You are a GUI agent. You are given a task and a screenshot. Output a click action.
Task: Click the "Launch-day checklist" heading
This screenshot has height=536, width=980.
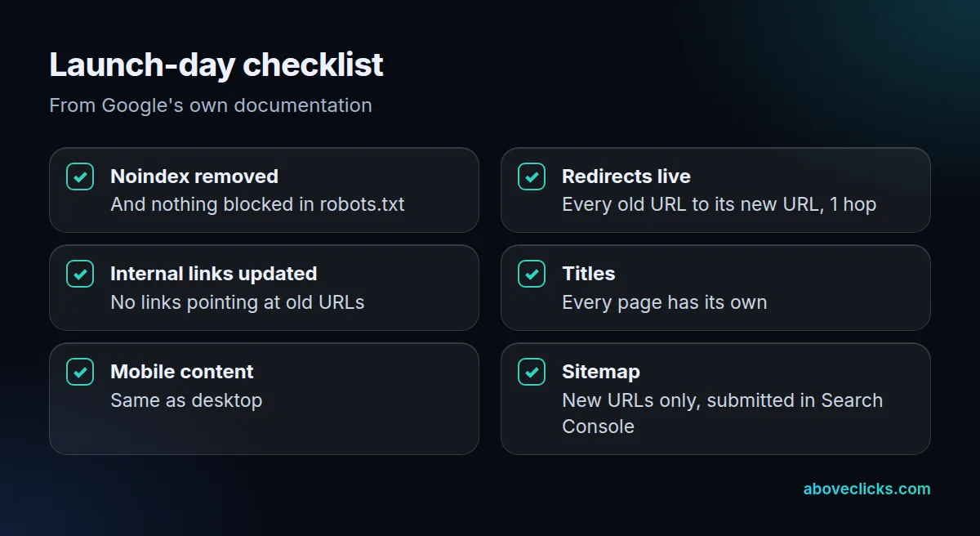pos(216,65)
